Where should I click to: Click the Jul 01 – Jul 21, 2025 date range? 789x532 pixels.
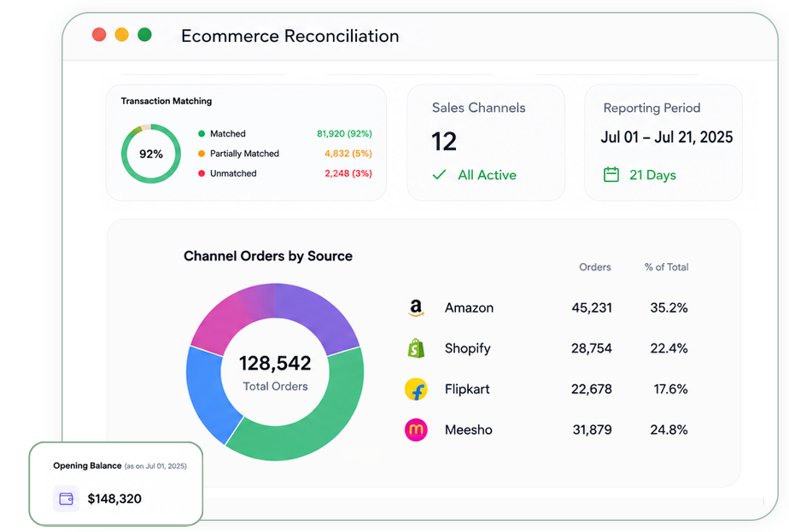(x=667, y=137)
